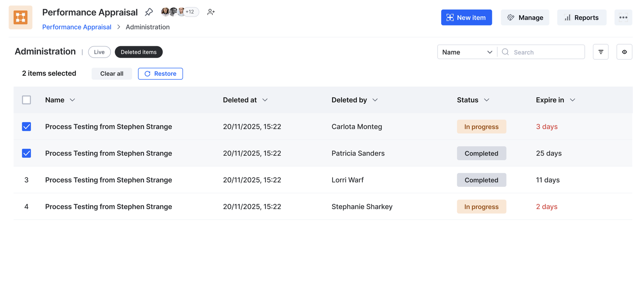Click Completed status on Patricia Sanders row
This screenshot has width=644, height=300.
482,153
